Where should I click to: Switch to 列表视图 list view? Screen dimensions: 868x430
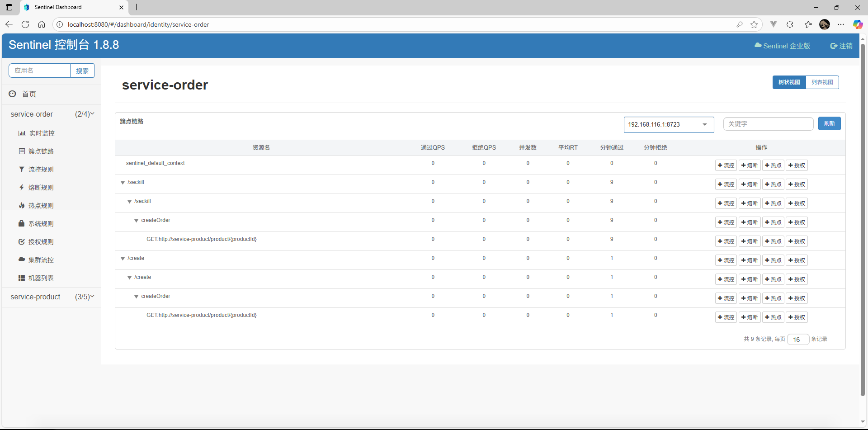822,82
